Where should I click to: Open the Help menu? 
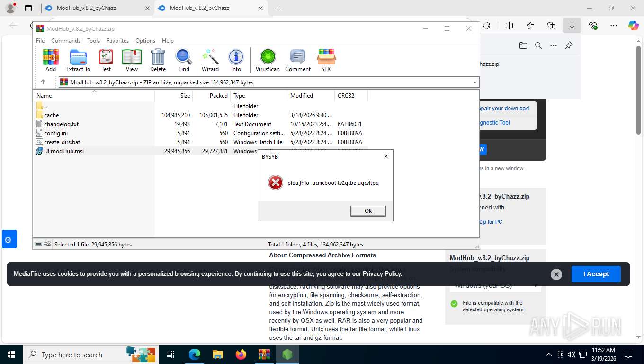(168, 41)
